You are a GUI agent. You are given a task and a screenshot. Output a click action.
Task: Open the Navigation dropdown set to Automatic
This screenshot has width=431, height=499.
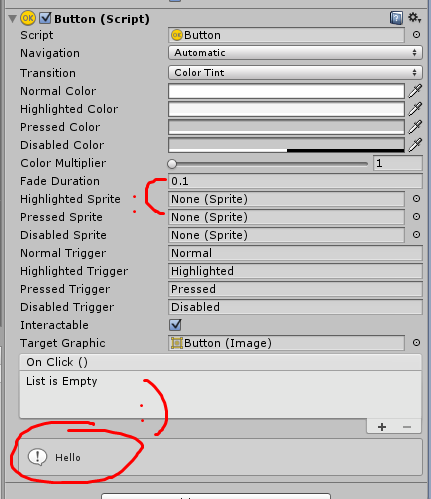pos(295,53)
